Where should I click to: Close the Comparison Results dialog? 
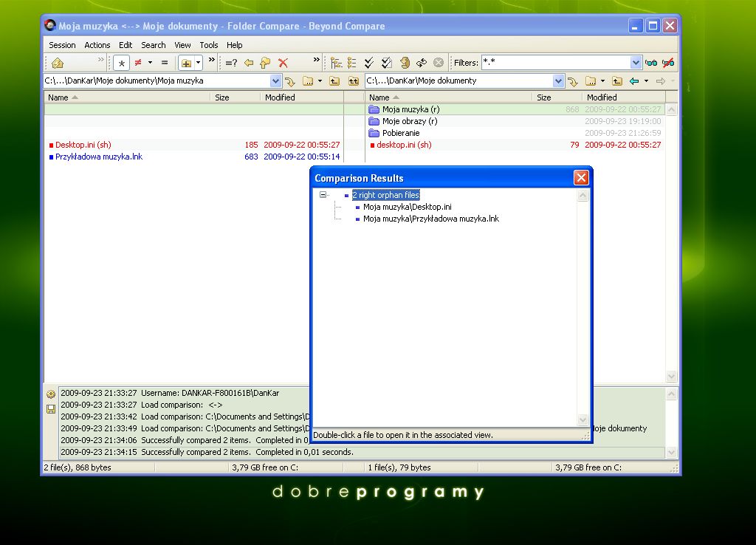(581, 178)
